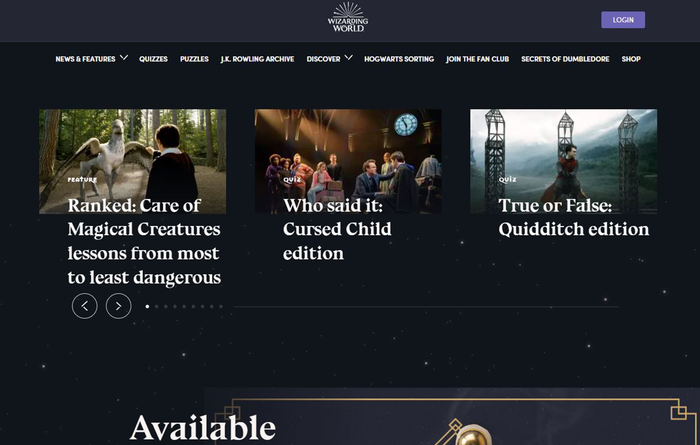Expand the chevron next to Discover
The height and width of the screenshot is (445, 700).
pyautogui.click(x=349, y=58)
